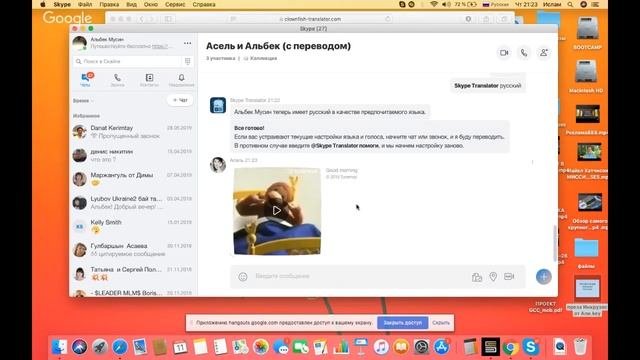Open the three-dots menu beside Альбек Мусин
The width and height of the screenshot is (640, 360).
187,43
